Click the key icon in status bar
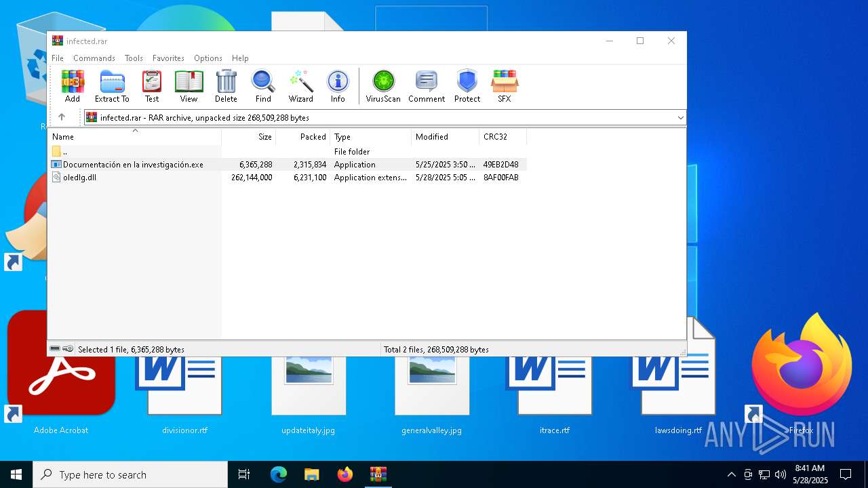The height and width of the screenshot is (488, 868). [68, 349]
